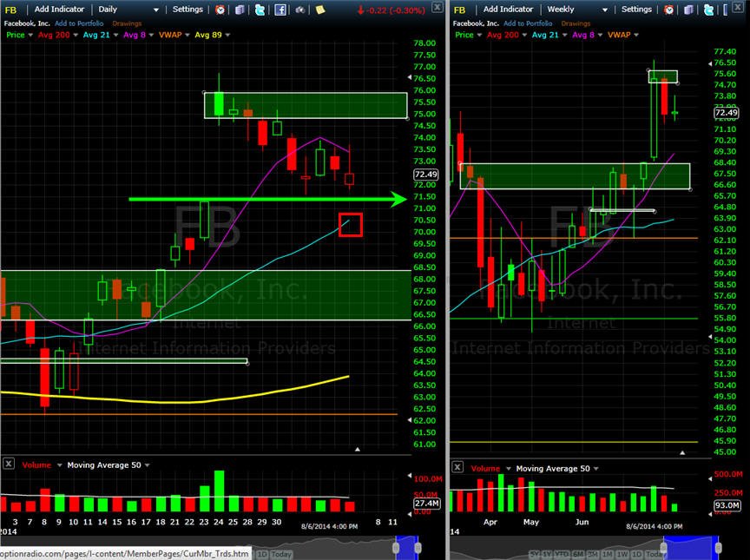
Task: Click Add to Portfolio link on Daily chart
Action: 79,23
